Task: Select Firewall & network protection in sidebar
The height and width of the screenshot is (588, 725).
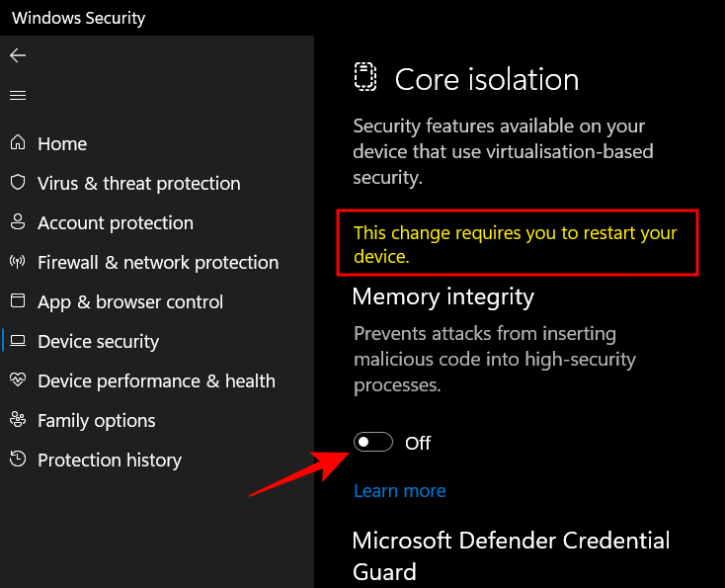Action: tap(158, 262)
